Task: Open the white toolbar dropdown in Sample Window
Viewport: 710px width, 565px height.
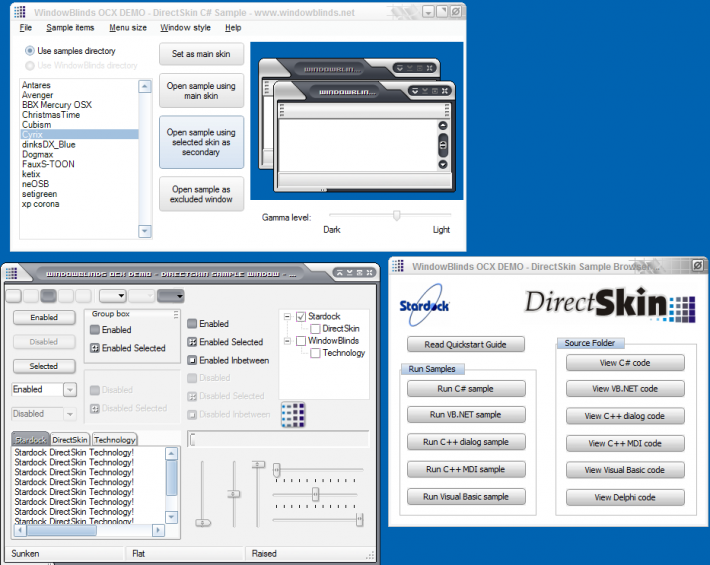Action: point(112,296)
